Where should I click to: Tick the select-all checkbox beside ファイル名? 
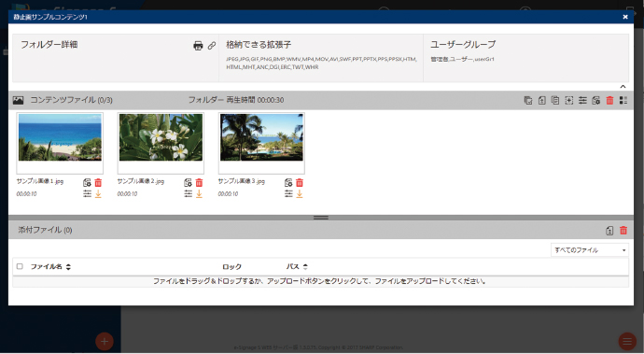pyautogui.click(x=20, y=266)
